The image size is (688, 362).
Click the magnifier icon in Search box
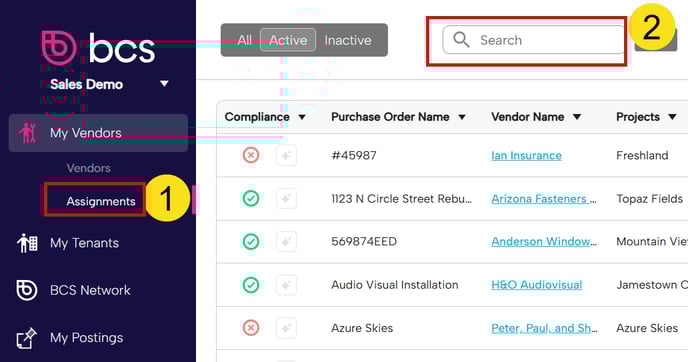click(461, 40)
